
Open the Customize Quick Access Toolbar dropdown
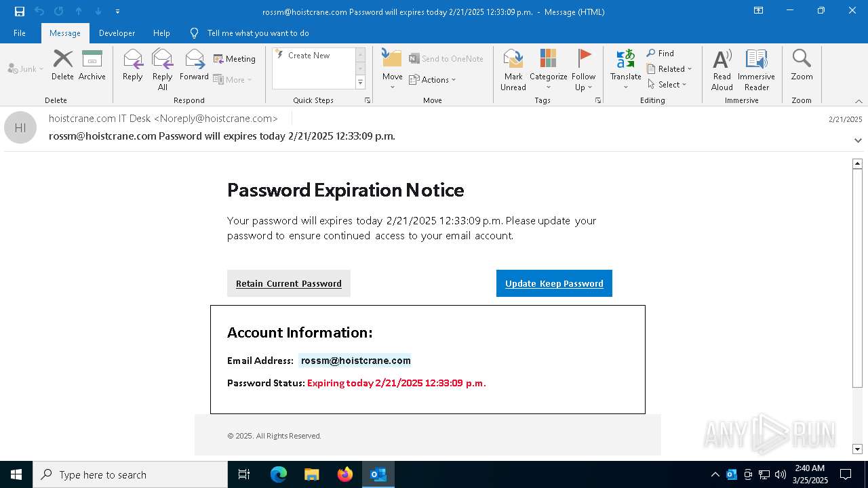point(117,12)
